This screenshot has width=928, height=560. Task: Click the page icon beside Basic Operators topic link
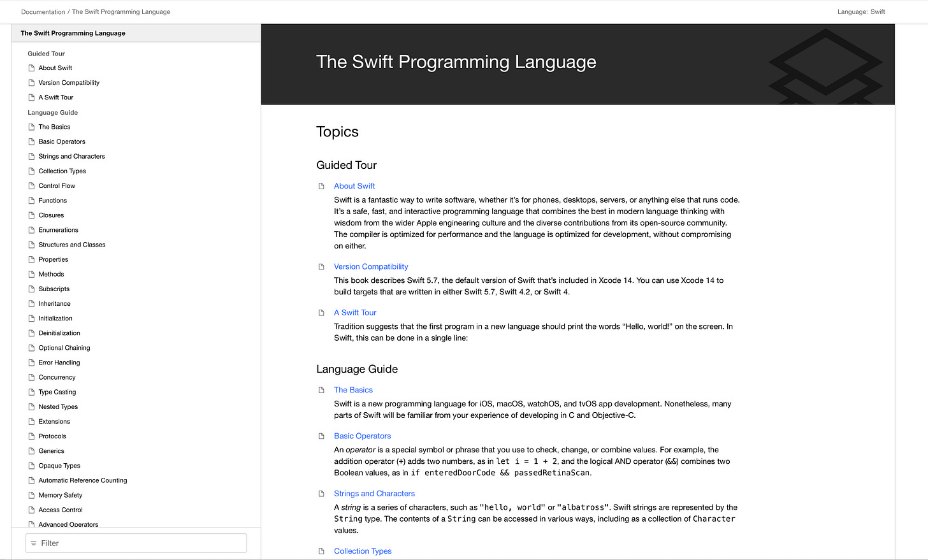tap(321, 436)
